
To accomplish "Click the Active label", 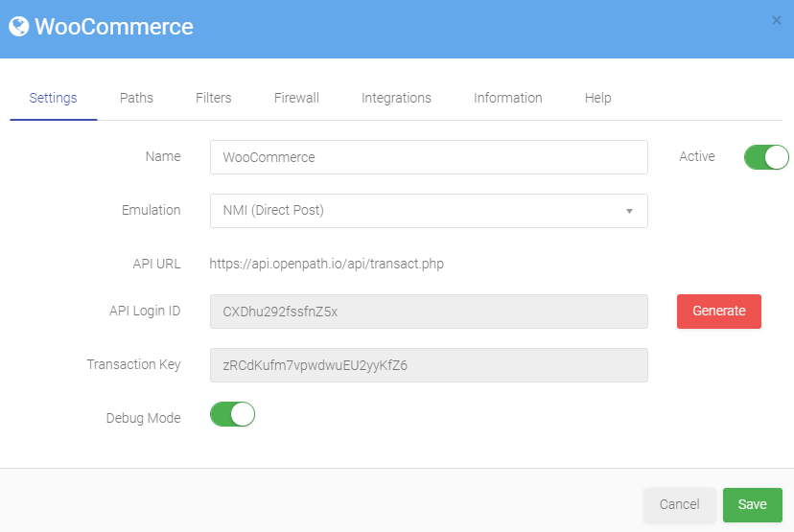I will pos(697,156).
